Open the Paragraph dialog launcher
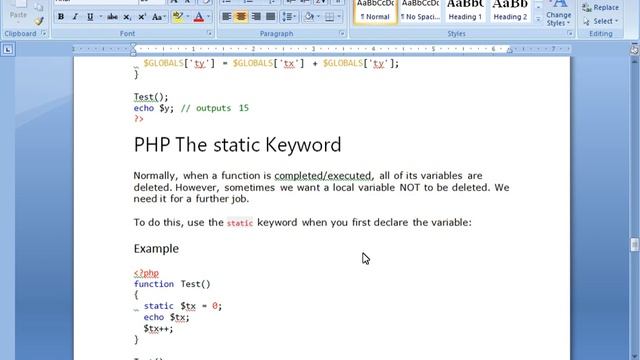 click(x=342, y=33)
